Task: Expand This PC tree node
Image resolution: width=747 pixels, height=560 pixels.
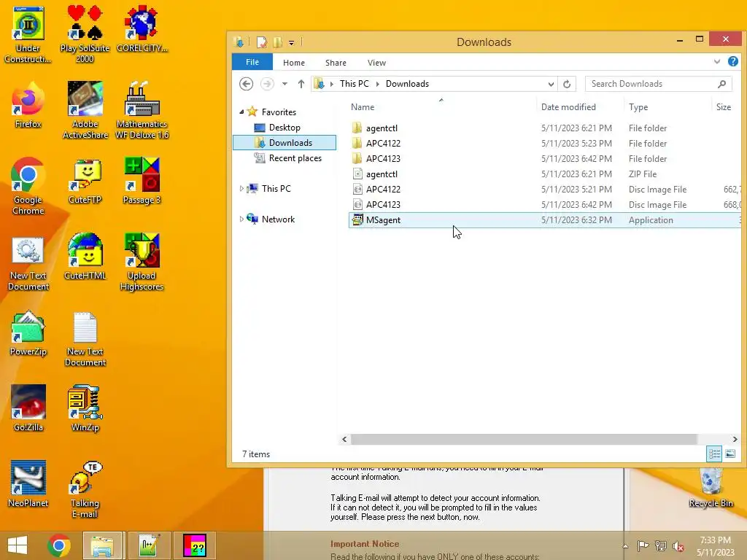Action: pos(241,189)
